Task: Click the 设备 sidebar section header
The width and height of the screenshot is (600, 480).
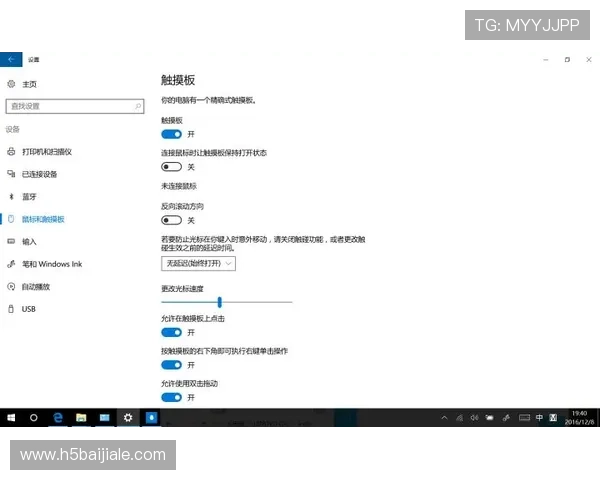Action: tap(12, 129)
